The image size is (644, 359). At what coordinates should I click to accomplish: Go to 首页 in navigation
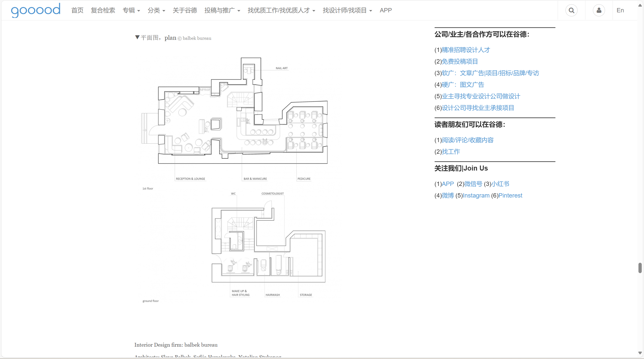[77, 10]
